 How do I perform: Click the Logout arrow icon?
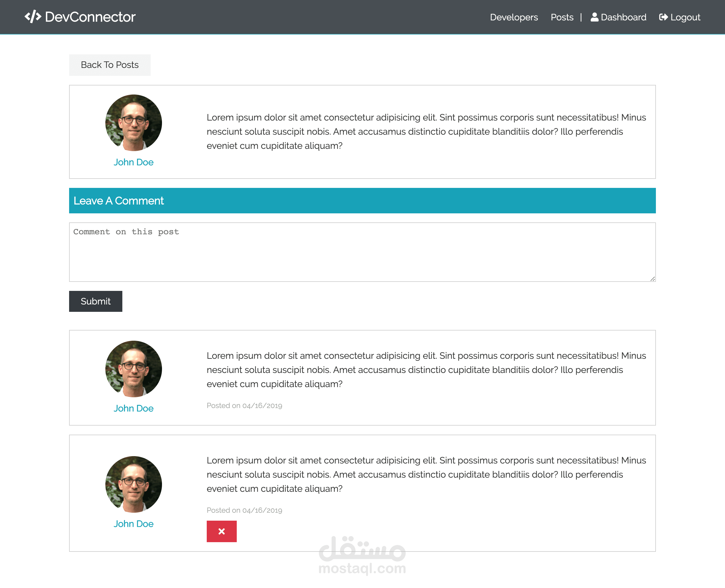pyautogui.click(x=663, y=17)
